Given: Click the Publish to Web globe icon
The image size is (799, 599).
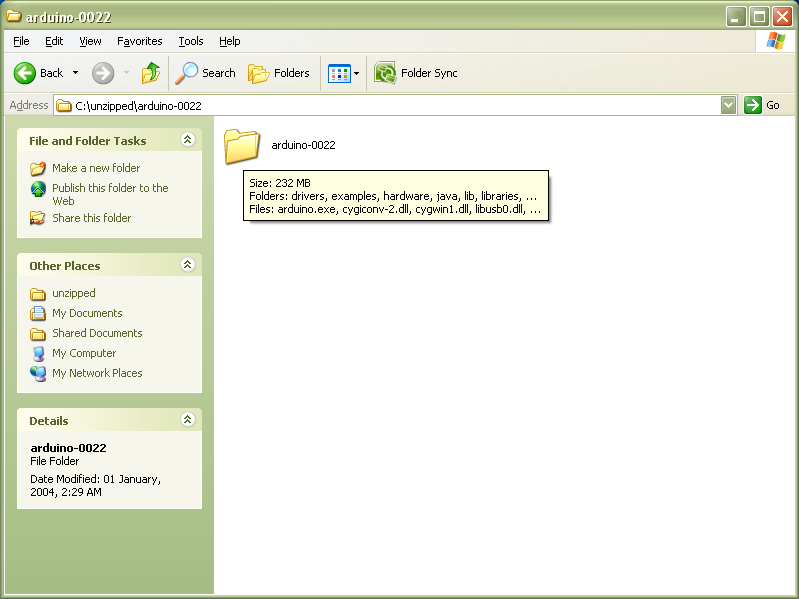Looking at the screenshot, I should tap(38, 189).
